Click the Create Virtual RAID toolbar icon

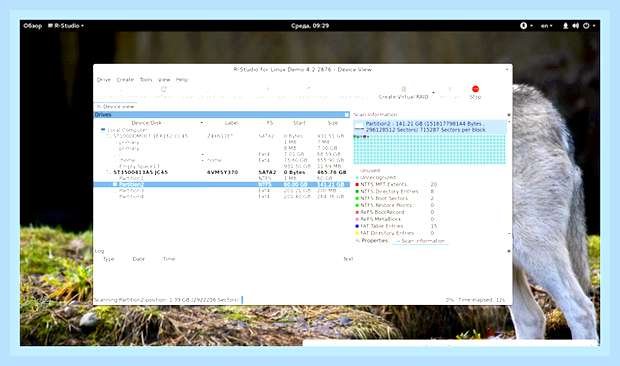point(403,89)
